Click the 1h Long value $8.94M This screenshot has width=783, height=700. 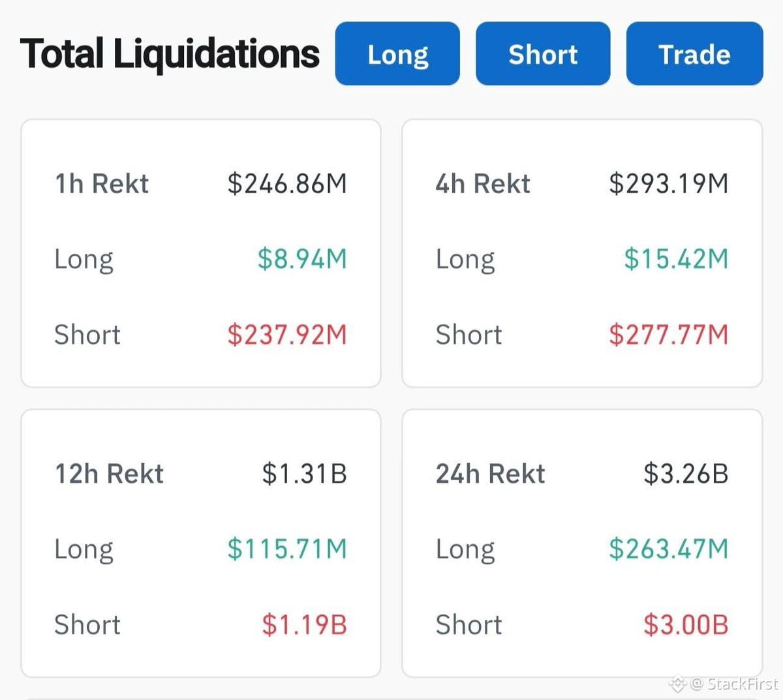tap(302, 259)
